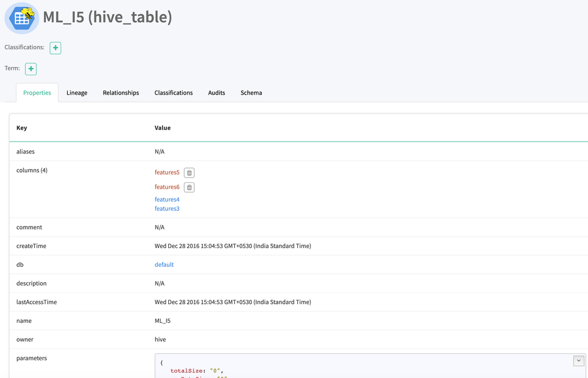
Task: Click the N/A value for description
Action: pyautogui.click(x=160, y=283)
